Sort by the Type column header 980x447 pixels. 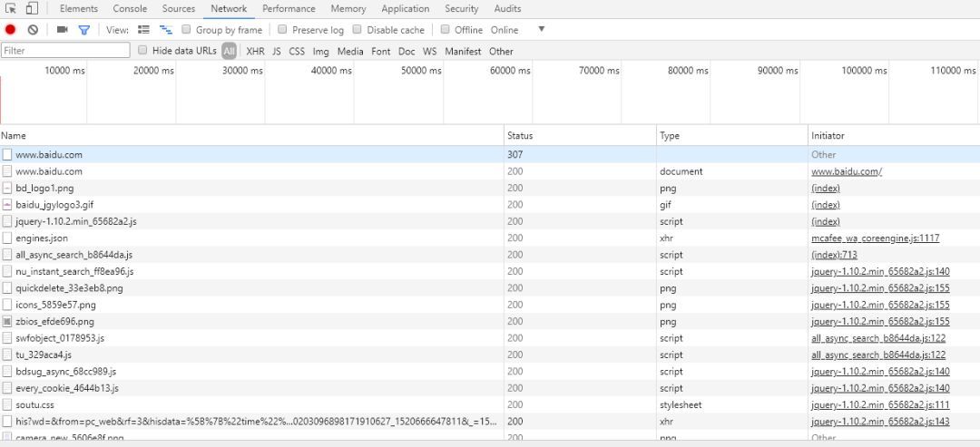pyautogui.click(x=732, y=135)
